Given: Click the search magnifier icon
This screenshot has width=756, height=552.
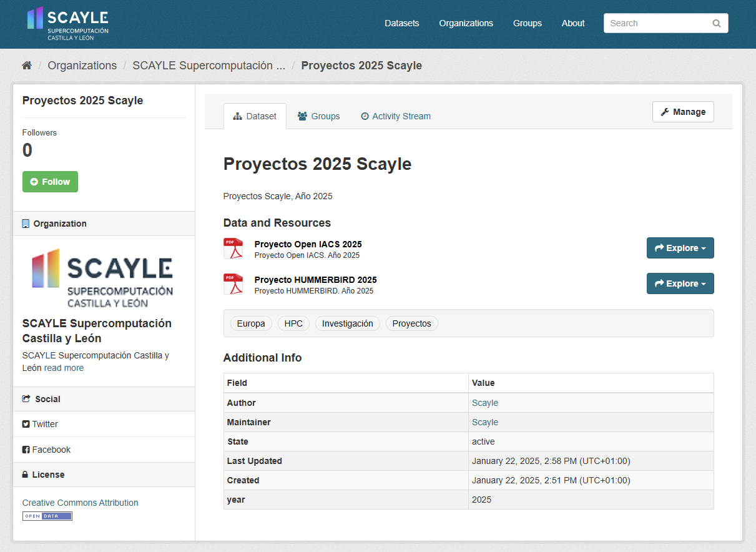Looking at the screenshot, I should click(x=716, y=24).
